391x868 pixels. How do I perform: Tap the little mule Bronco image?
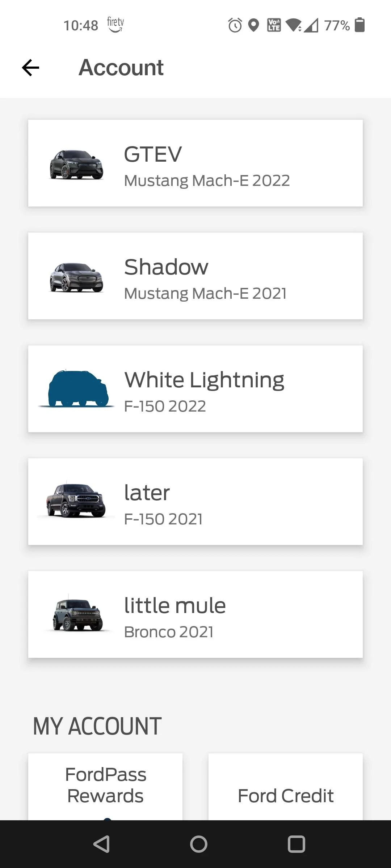pos(77,614)
